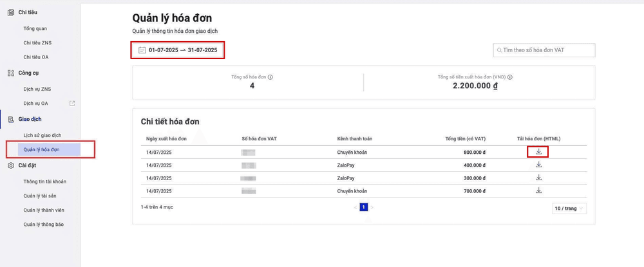Open Tổng quan under Chỉ tiêu
This screenshot has height=267, width=644.
click(35, 28)
